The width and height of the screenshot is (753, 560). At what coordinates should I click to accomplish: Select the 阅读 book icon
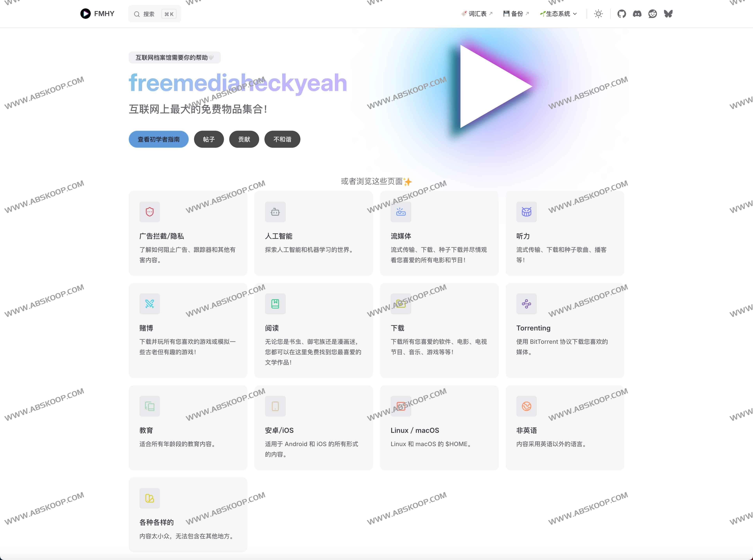point(275,304)
